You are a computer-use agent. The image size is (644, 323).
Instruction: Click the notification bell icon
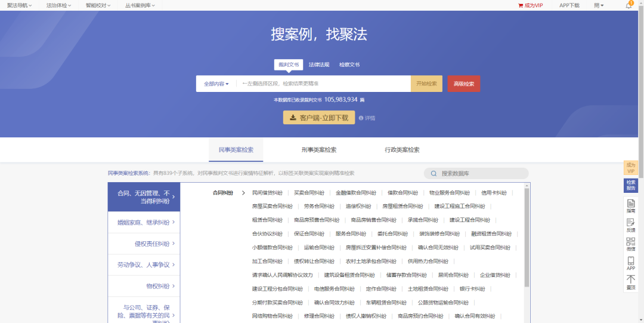(629, 5)
